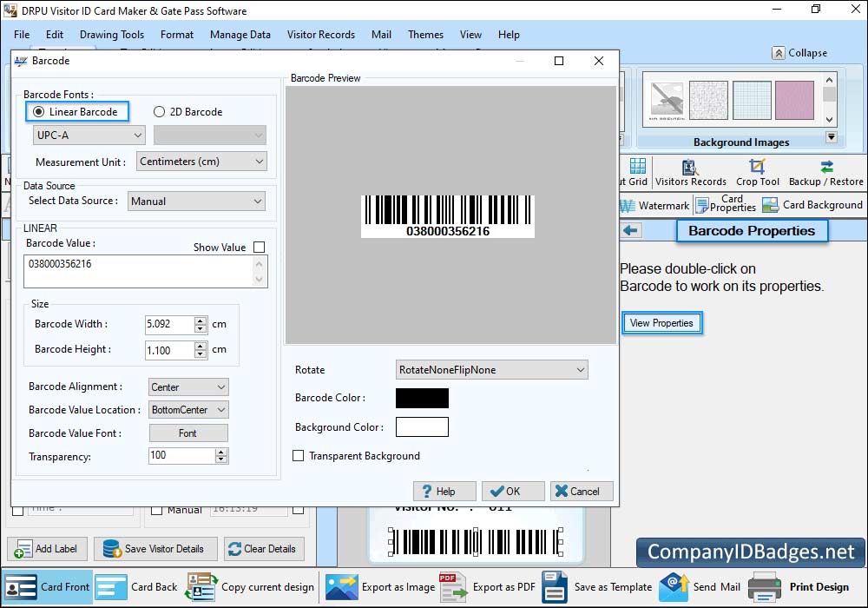
Task: Click View Properties button
Action: (x=661, y=323)
